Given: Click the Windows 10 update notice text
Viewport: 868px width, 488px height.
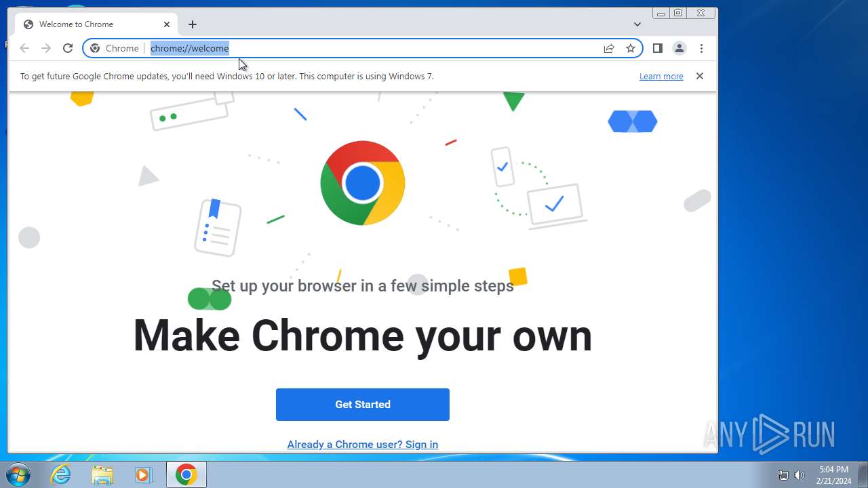Looking at the screenshot, I should [x=226, y=76].
